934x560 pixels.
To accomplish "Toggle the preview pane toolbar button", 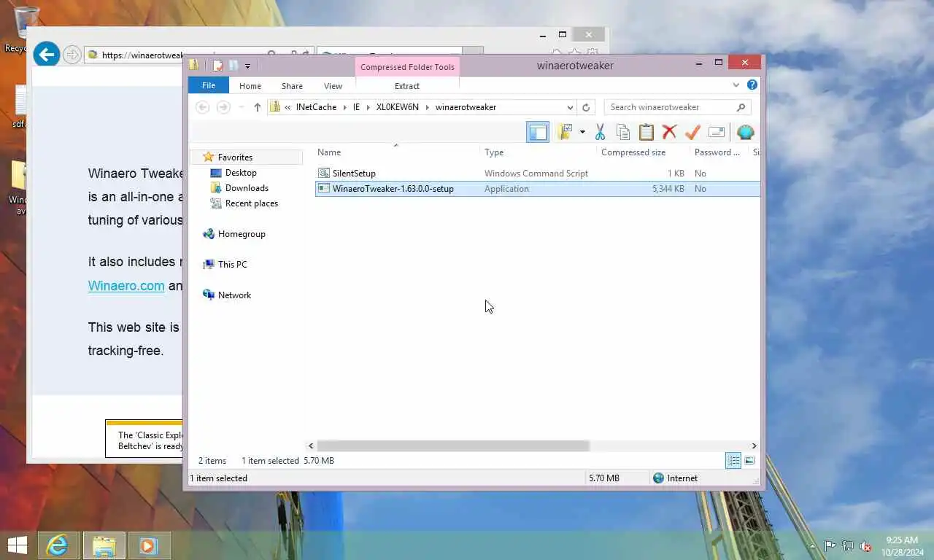I will (538, 132).
